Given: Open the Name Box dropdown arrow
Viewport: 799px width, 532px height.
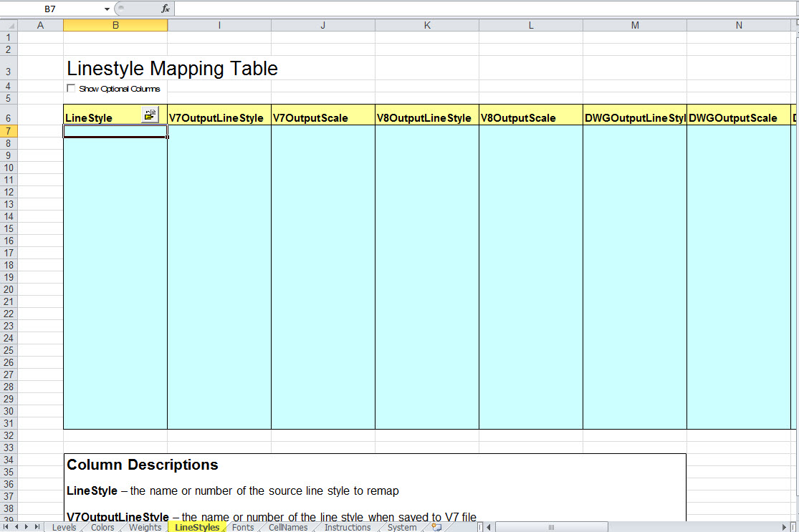Looking at the screenshot, I should point(107,9).
